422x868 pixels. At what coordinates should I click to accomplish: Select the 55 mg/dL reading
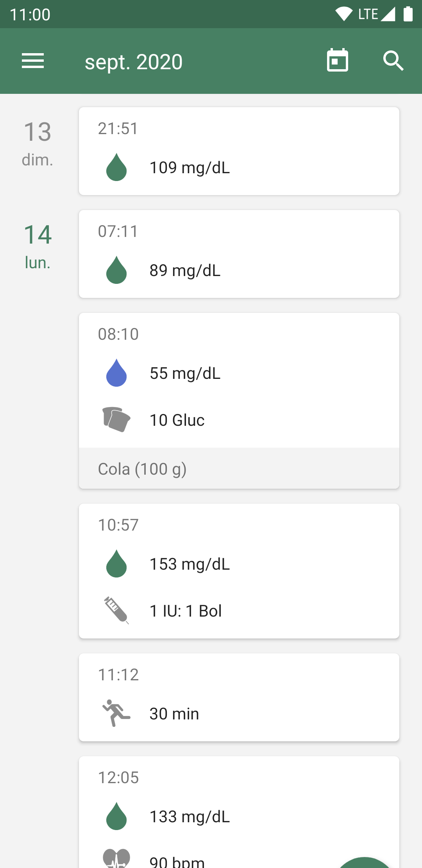click(x=185, y=373)
